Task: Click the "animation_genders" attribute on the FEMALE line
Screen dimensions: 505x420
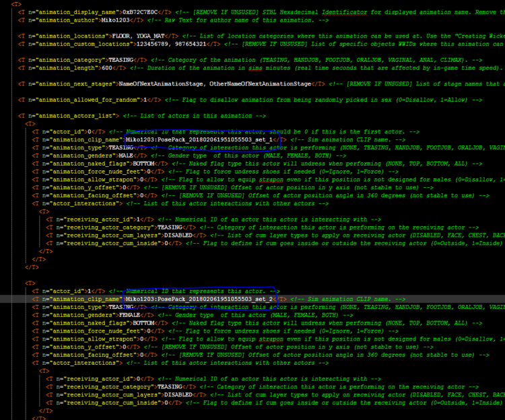Action: point(82,315)
